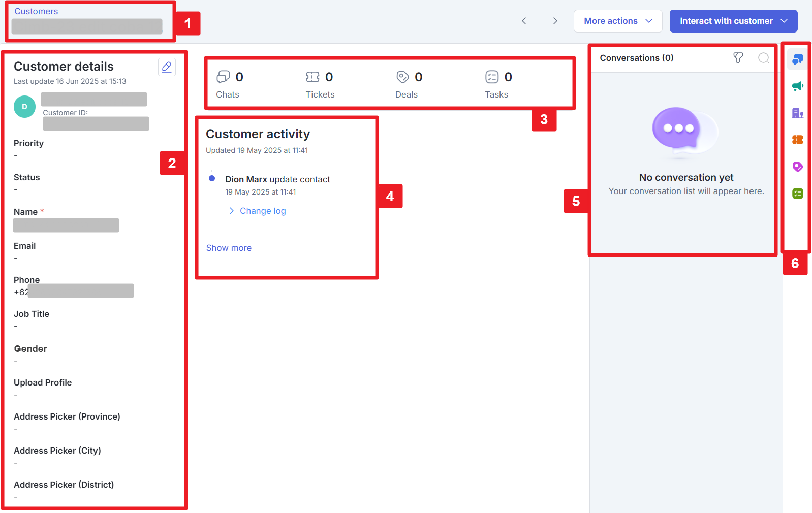Open the filter icon in Conversations panel
Image resolution: width=812 pixels, height=513 pixels.
click(x=738, y=58)
